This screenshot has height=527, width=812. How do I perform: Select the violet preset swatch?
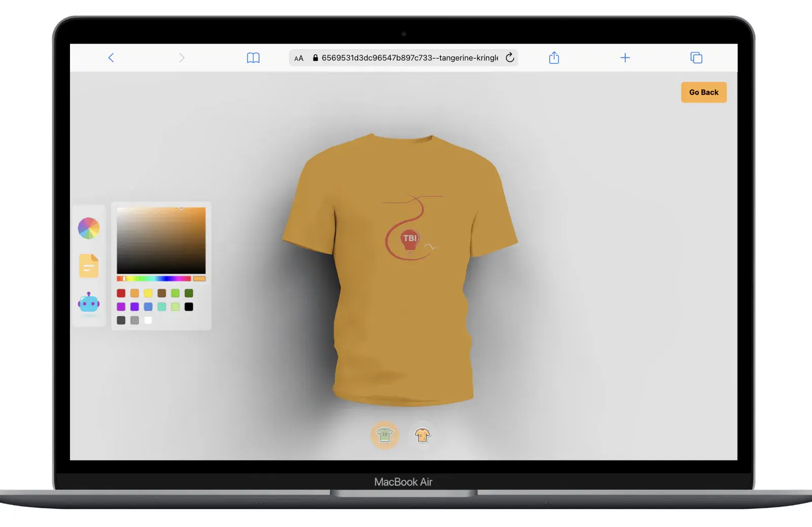[134, 307]
